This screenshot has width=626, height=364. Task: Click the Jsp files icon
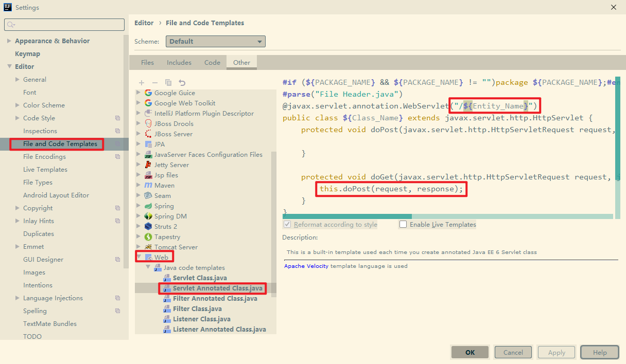[x=148, y=175]
